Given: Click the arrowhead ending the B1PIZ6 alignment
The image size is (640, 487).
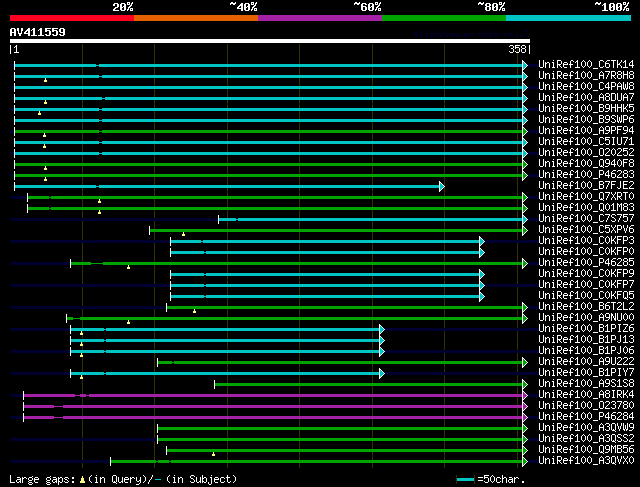Looking at the screenshot, I should tap(382, 329).
